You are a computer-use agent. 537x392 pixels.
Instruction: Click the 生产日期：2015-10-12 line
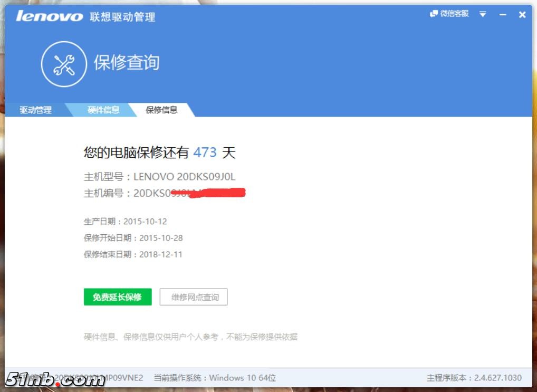126,222
